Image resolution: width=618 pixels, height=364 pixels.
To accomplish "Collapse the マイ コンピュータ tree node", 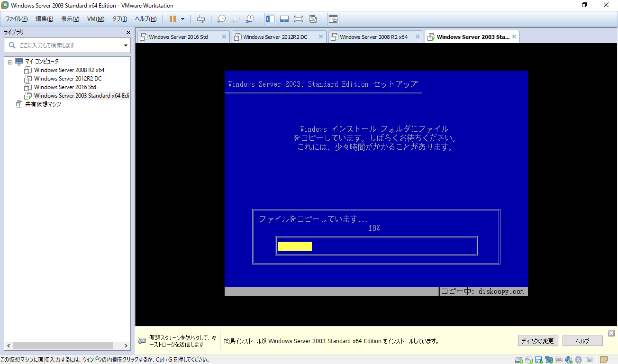I will [x=10, y=62].
